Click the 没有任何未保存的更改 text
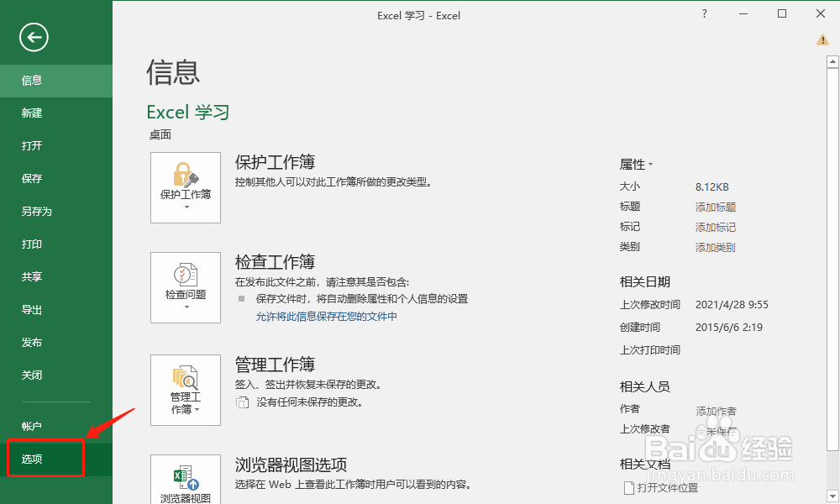This screenshot has height=504, width=840. tap(310, 402)
